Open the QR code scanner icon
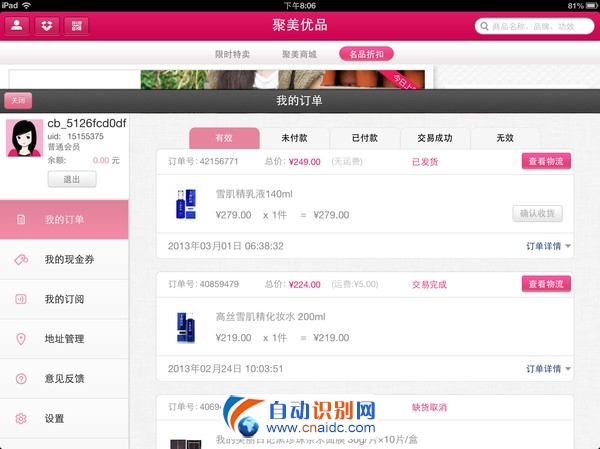 click(x=76, y=26)
